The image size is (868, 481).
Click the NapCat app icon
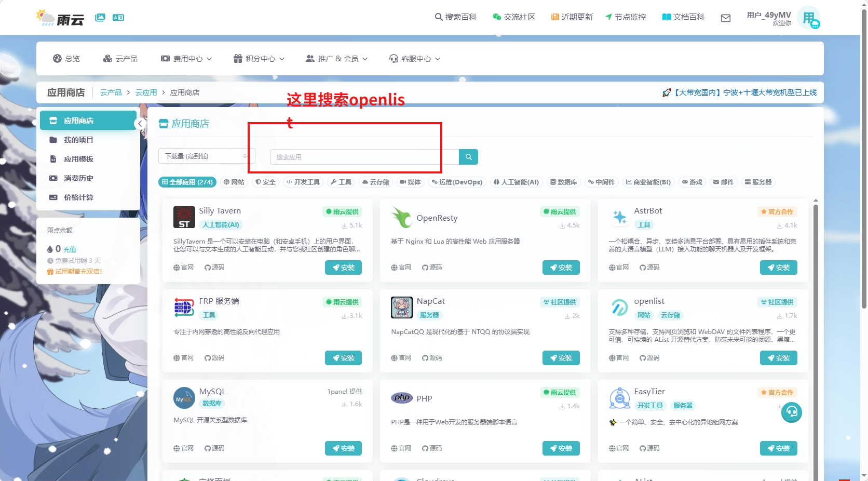tap(402, 308)
